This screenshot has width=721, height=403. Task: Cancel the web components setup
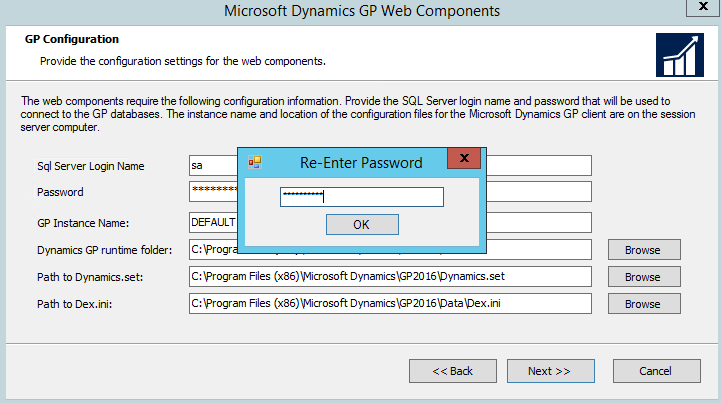[x=655, y=371]
